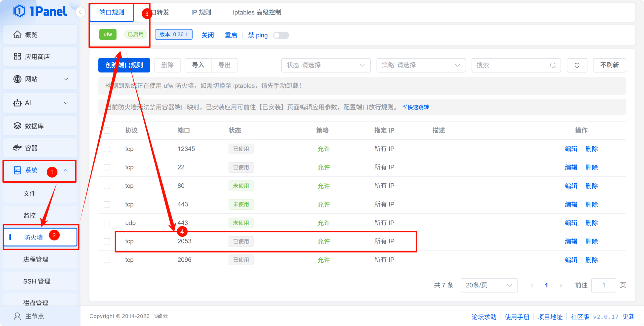Screen dimensions: 644x326
Task: Toggle the 禁 ping switch
Action: click(x=281, y=35)
